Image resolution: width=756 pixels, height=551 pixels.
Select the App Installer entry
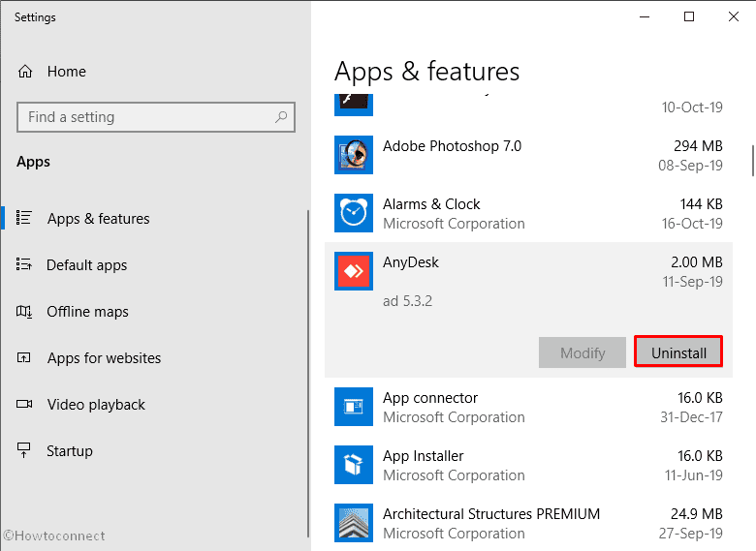[x=528, y=465]
